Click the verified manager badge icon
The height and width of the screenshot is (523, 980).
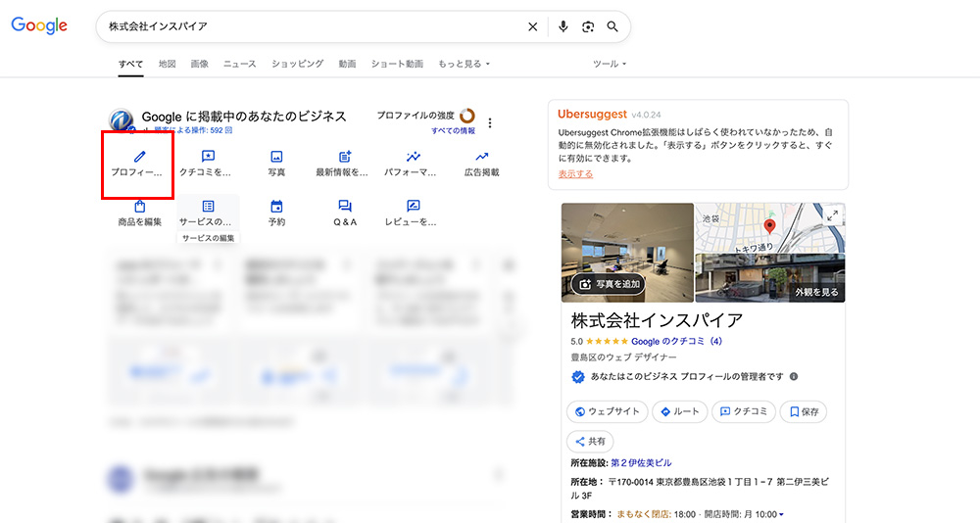[578, 377]
